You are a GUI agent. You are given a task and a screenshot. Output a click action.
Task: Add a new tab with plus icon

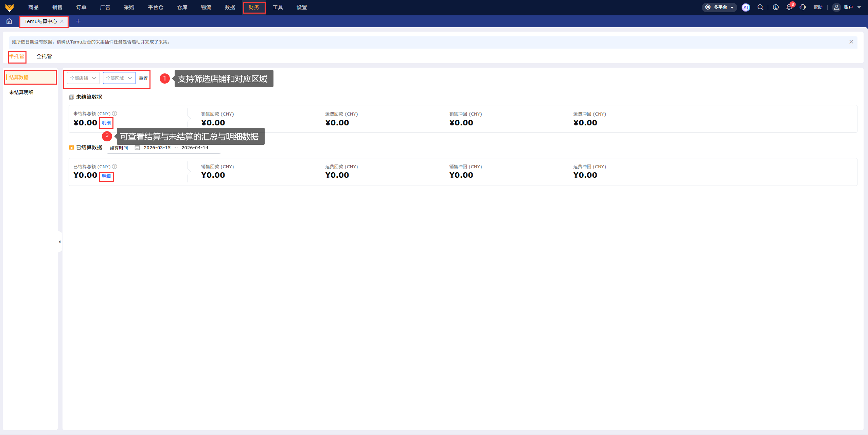point(78,21)
